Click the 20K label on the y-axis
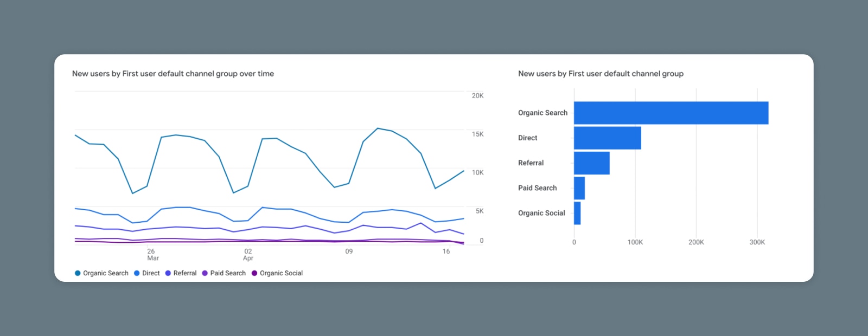 point(477,96)
